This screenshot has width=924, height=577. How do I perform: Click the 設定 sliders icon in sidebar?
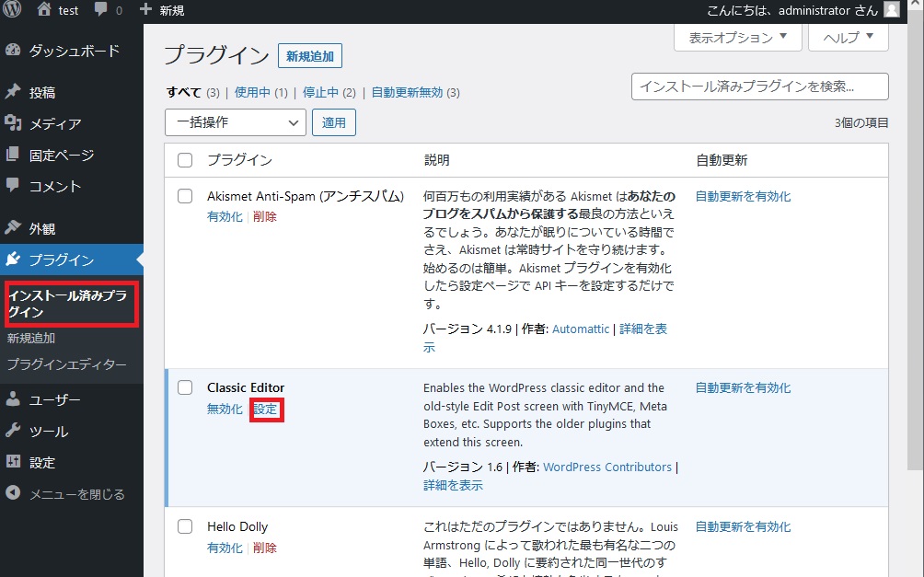pyautogui.click(x=13, y=462)
